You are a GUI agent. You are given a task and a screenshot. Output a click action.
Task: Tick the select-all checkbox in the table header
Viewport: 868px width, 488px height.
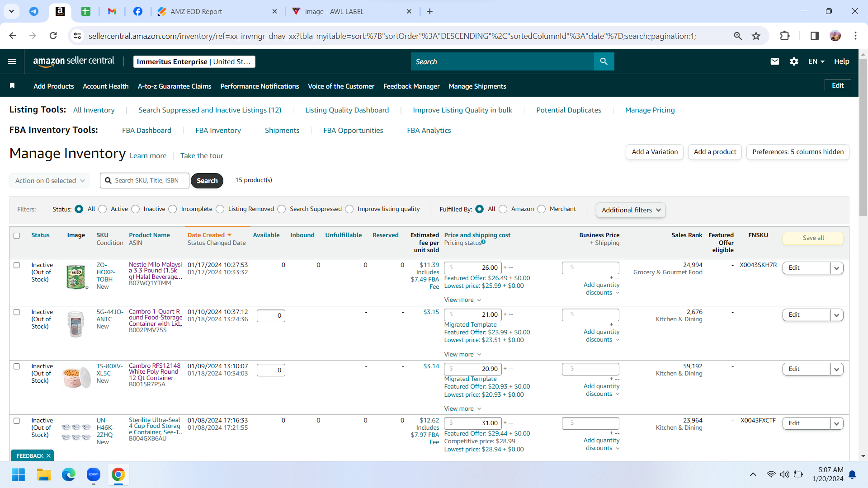[17, 235]
